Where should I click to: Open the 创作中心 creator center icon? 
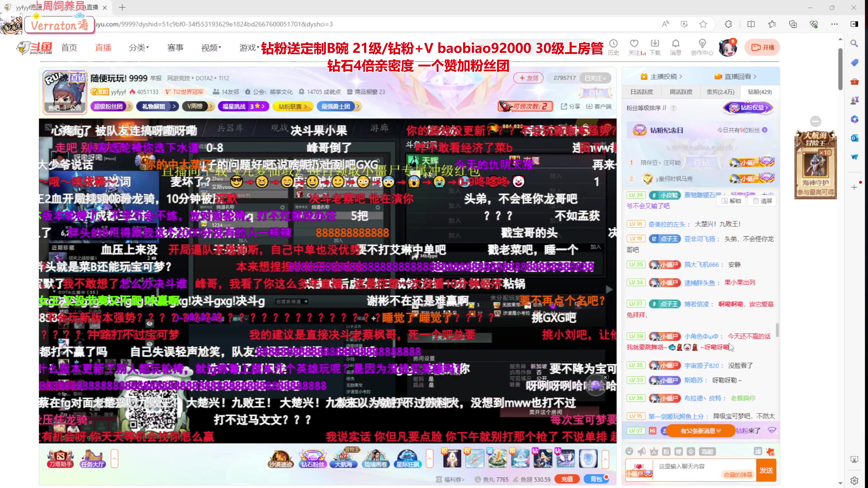point(702,47)
